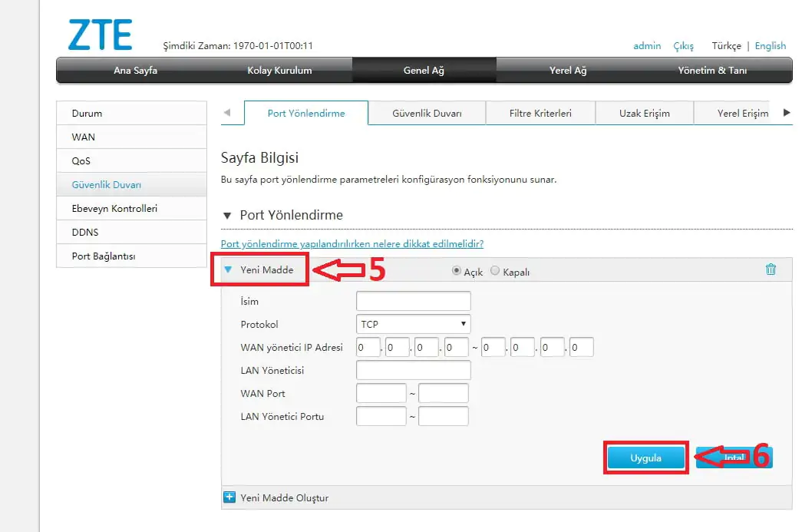Screen dimensions: 802x532
Task: Switch language to English
Action: pyautogui.click(x=770, y=46)
